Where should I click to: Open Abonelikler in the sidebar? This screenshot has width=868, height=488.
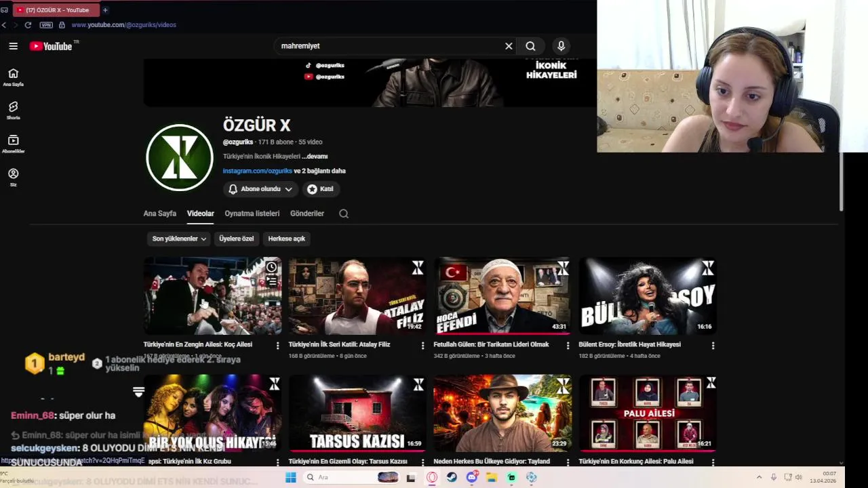point(13,144)
